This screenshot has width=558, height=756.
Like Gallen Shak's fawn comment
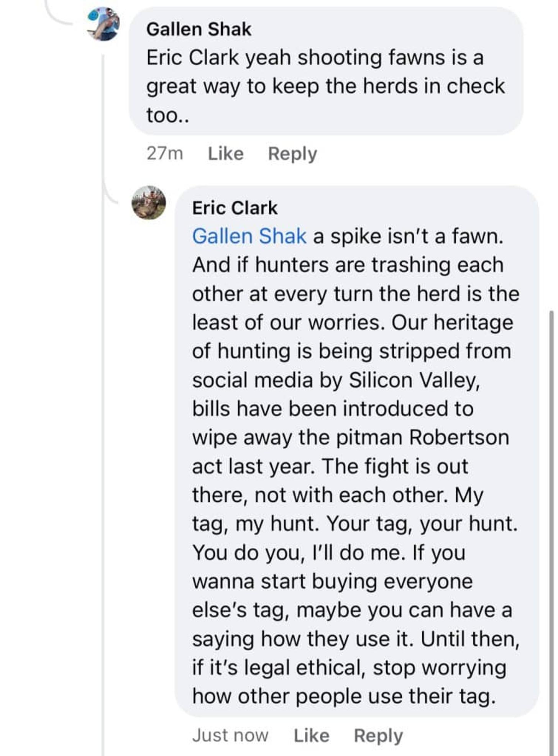tap(225, 154)
